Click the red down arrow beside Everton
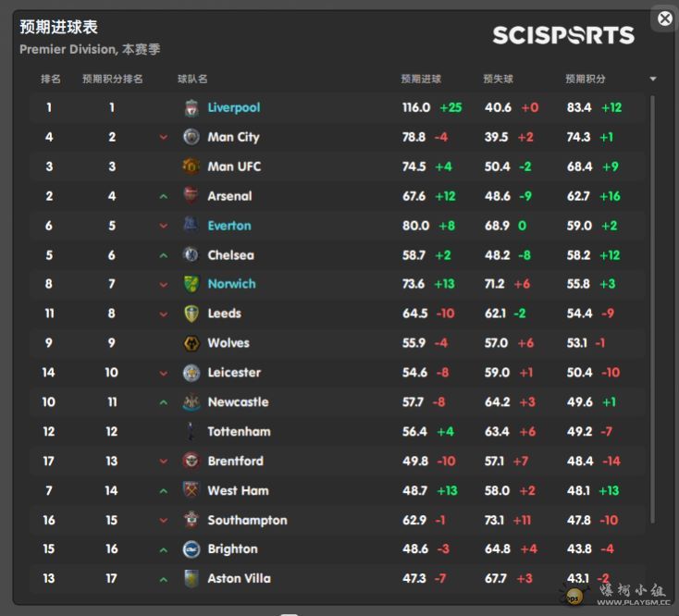This screenshot has height=616, width=679. click(x=163, y=226)
